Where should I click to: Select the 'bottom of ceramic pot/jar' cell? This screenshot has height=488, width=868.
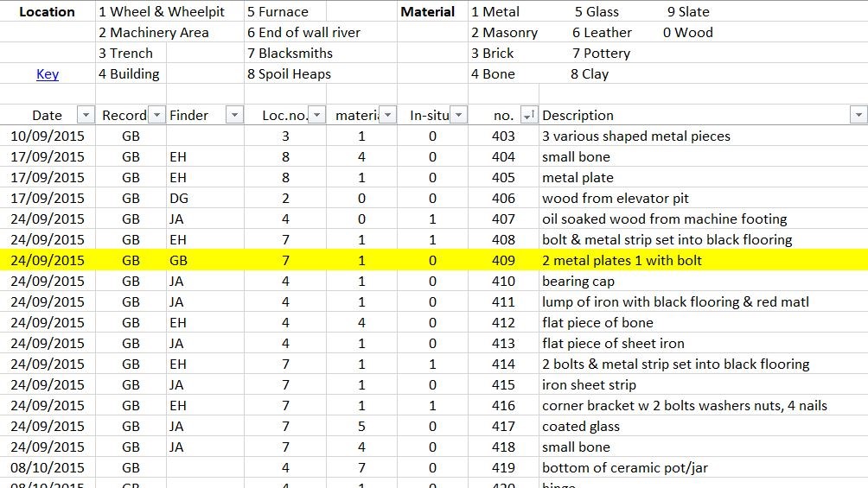coord(624,467)
